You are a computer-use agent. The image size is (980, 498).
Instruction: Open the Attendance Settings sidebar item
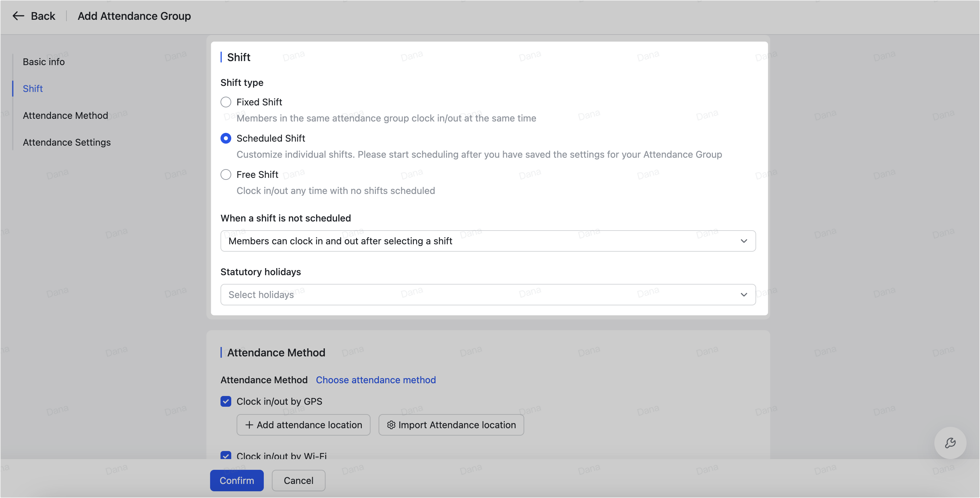click(x=66, y=142)
